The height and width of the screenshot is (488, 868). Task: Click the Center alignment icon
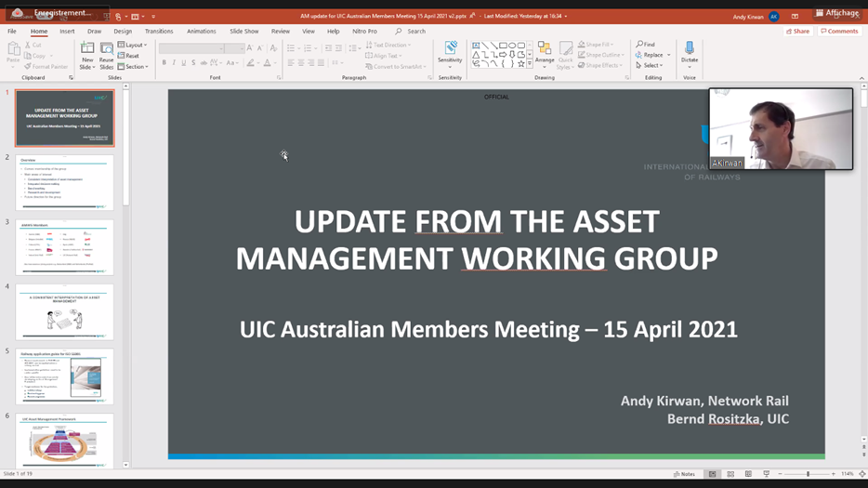(x=301, y=63)
